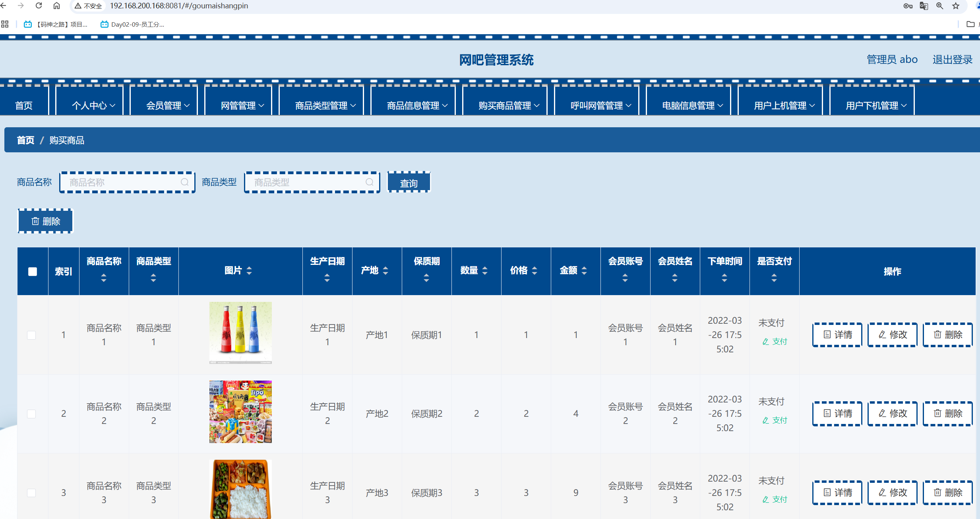
Task: Click the 退出登录 logout link
Action: click(x=952, y=59)
